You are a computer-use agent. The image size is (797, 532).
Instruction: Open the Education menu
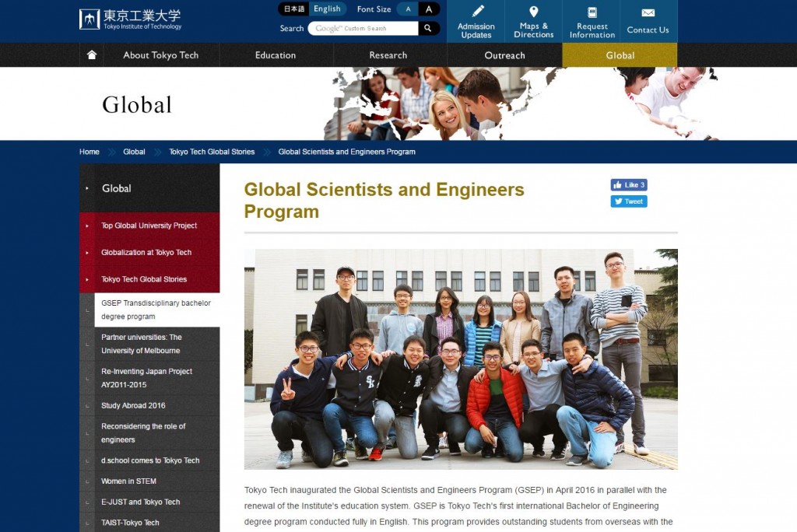(276, 55)
